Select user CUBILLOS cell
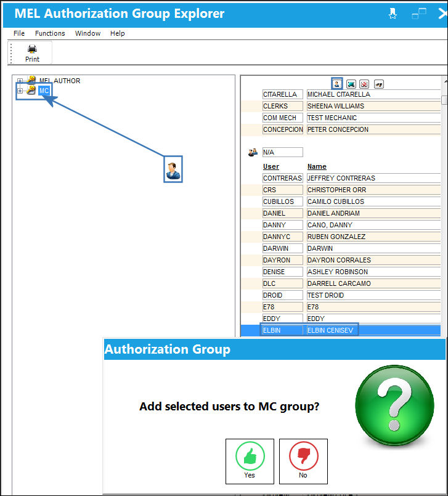This screenshot has width=448, height=496. [282, 201]
